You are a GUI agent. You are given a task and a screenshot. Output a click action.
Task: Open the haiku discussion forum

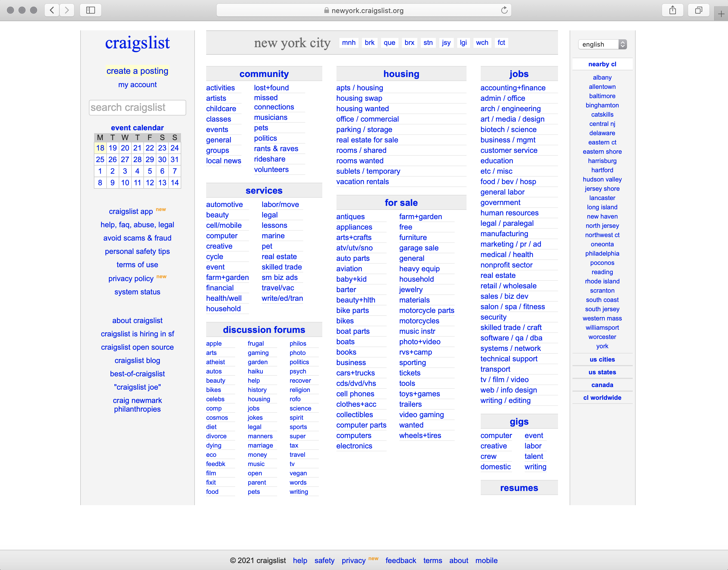pos(255,371)
